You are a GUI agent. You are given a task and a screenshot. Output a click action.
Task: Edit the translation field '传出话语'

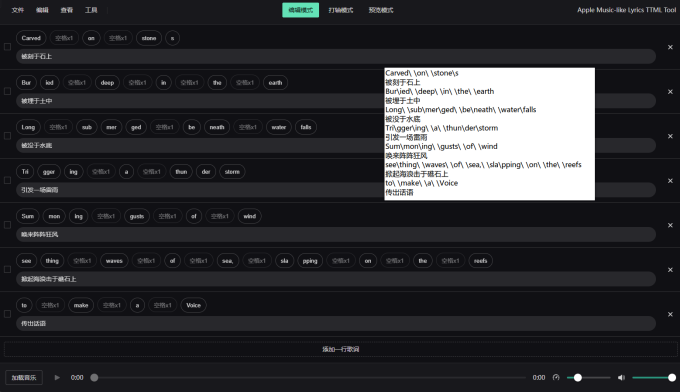[x=336, y=323]
